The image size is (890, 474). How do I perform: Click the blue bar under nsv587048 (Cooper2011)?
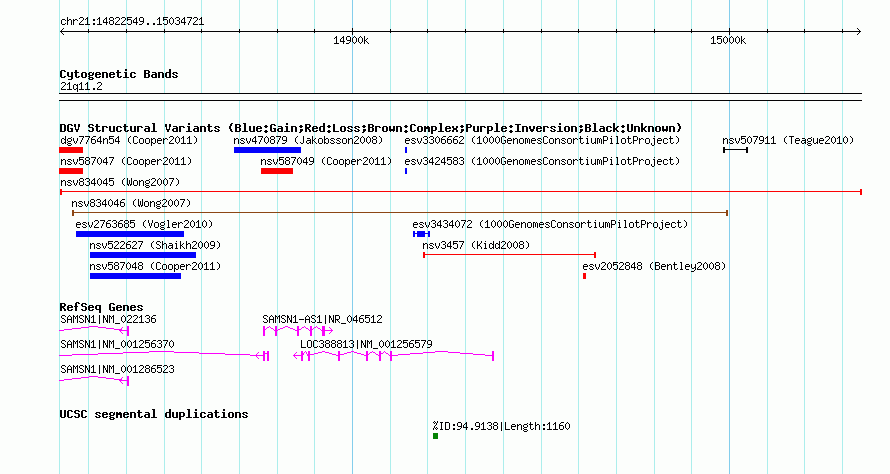pos(135,276)
